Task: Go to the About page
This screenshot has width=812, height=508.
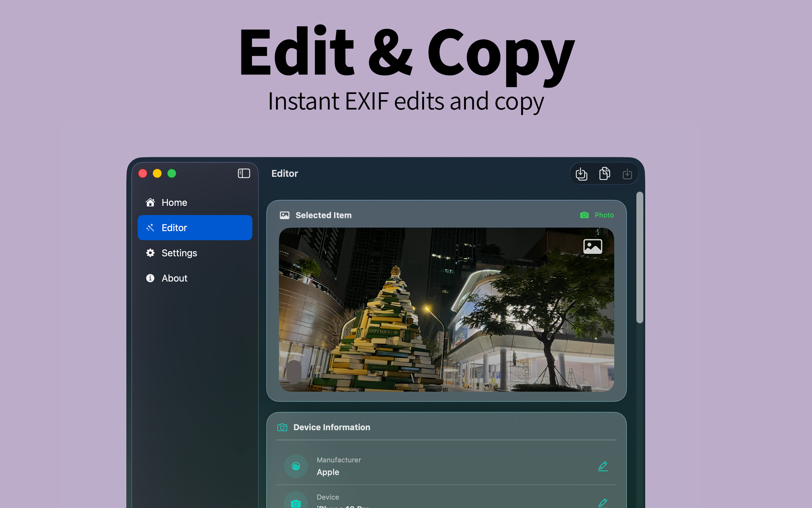Action: (195, 278)
